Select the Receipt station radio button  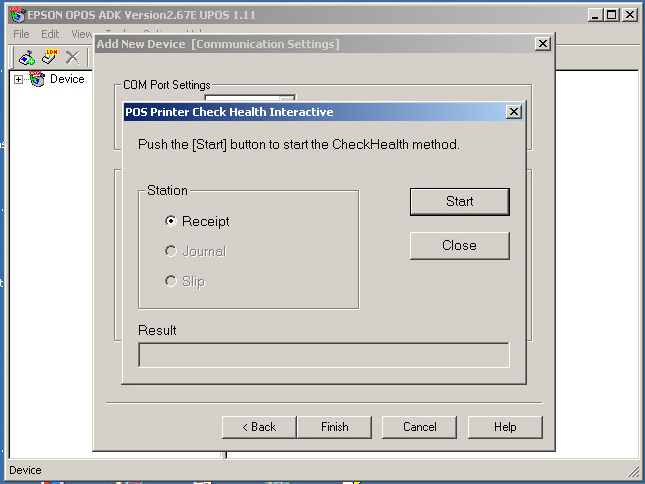pos(171,221)
